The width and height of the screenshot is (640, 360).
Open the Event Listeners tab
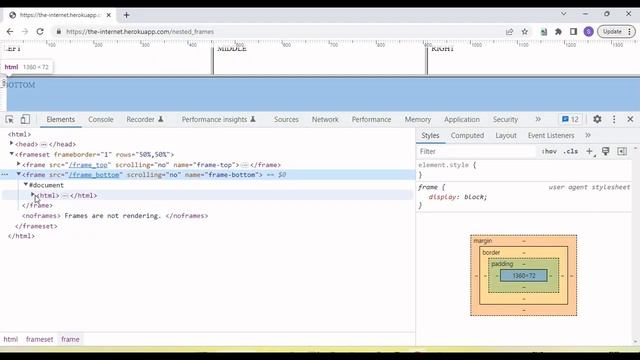coord(551,136)
